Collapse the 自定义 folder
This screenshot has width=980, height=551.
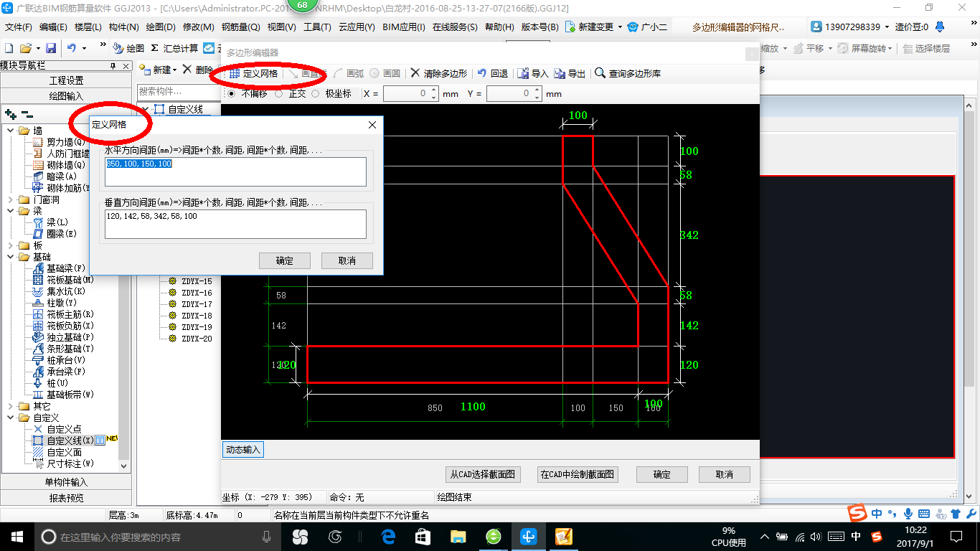coord(11,418)
